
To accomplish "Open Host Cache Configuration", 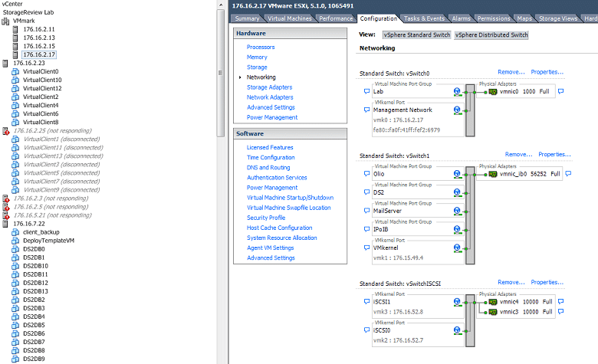I will [279, 228].
